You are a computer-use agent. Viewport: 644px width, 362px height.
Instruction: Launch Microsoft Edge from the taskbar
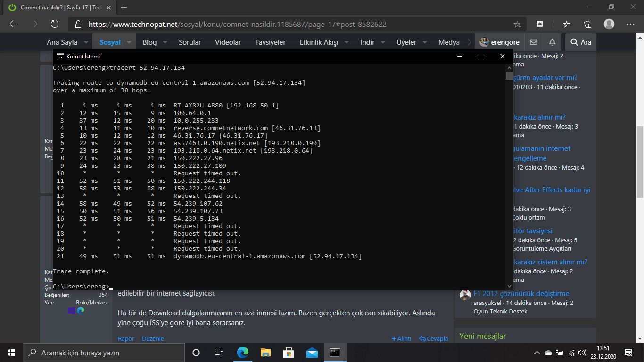(x=243, y=353)
